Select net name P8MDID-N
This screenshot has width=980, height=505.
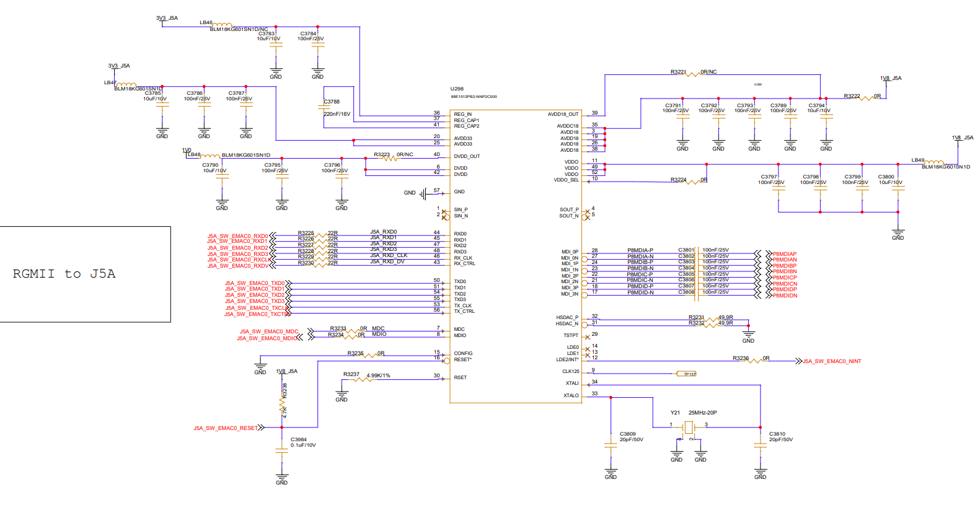coord(640,292)
